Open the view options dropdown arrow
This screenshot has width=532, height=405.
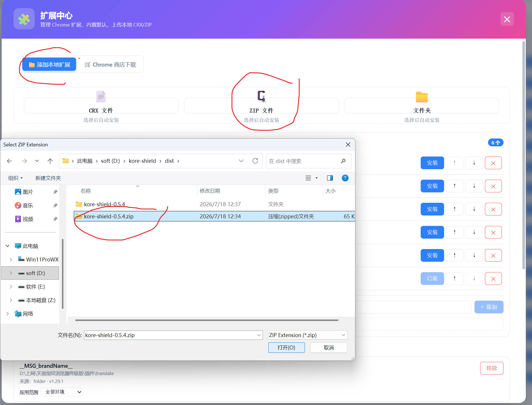[316, 178]
